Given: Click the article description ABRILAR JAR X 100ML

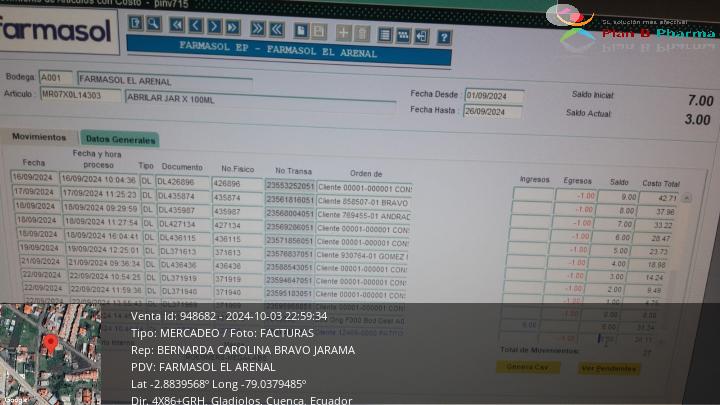Looking at the screenshot, I should [x=261, y=101].
